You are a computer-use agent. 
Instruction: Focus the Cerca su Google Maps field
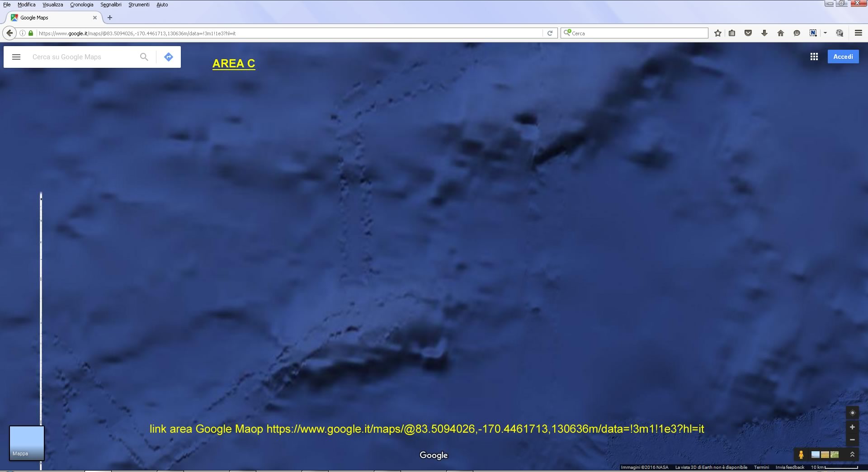point(81,57)
